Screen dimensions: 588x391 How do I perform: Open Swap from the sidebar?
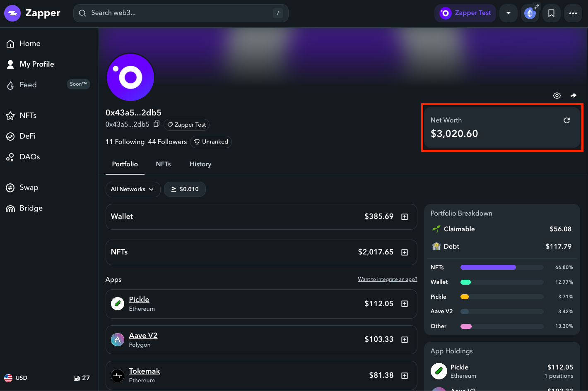tap(22, 187)
